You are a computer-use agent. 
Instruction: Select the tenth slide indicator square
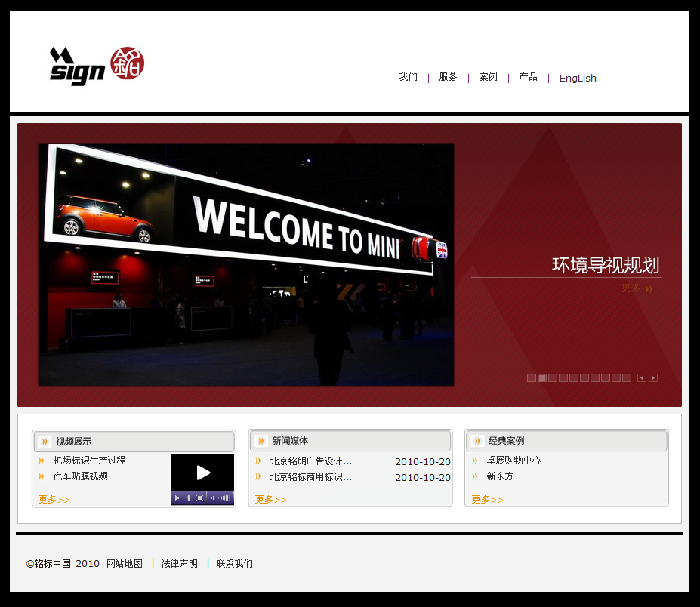(627, 378)
